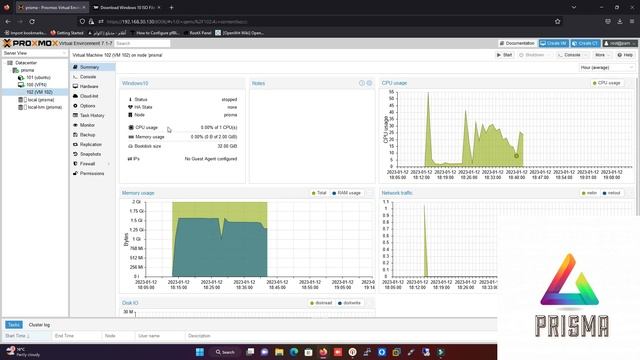Screen dimensions: 640x360
Task: Open Task History section
Action: pos(93,116)
